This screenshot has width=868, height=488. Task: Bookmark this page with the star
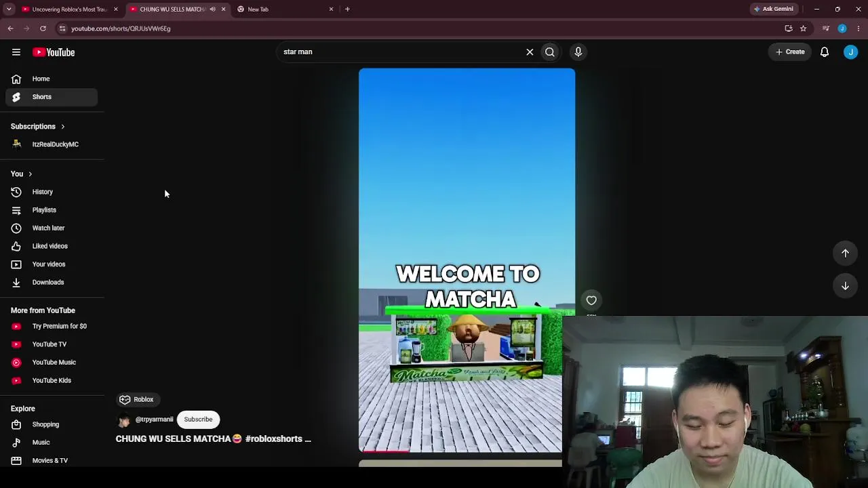[x=804, y=28]
